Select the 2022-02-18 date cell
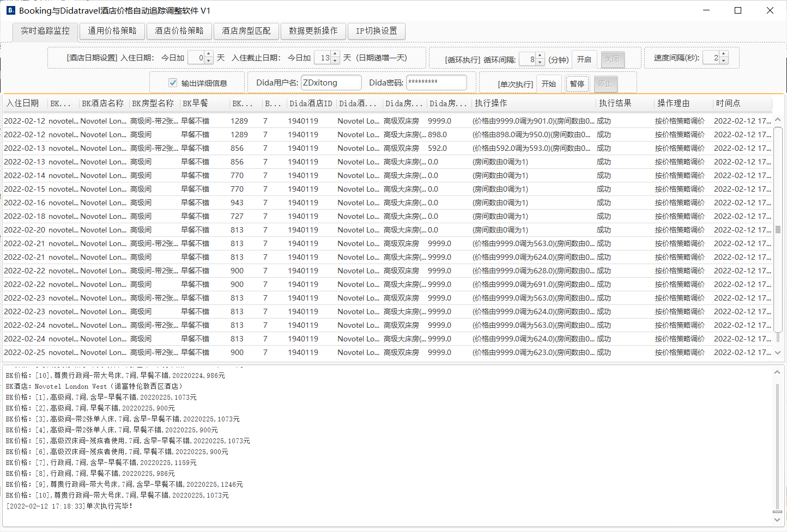 [25, 216]
